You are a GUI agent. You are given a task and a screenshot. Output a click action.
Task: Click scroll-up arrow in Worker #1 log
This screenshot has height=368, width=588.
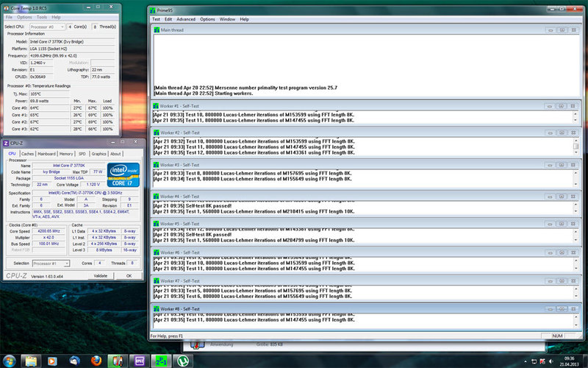pyautogui.click(x=576, y=114)
